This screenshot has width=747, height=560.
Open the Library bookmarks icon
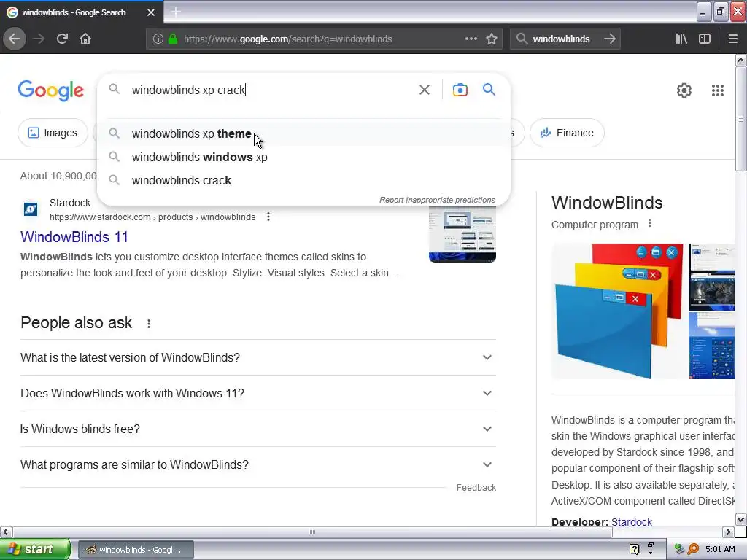click(681, 39)
